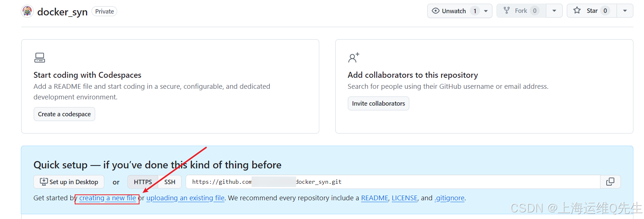Screen dimensions: 644x219
Task: Click the .gitignore link
Action: (450, 198)
